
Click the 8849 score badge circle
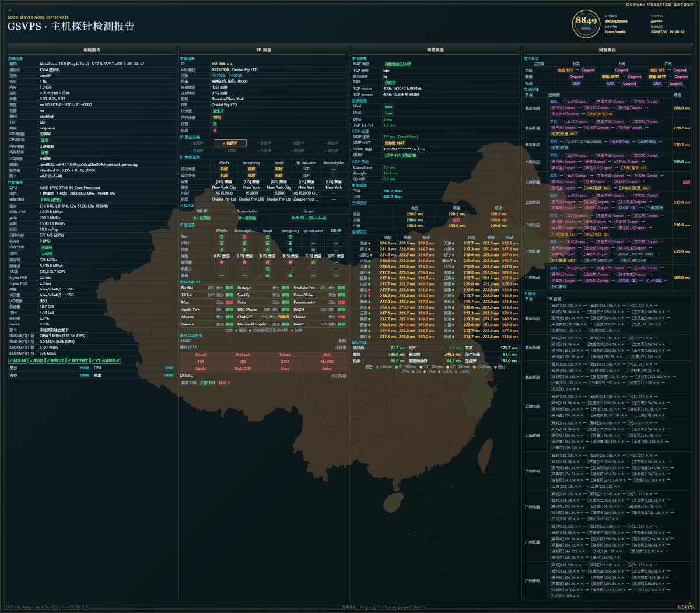point(586,23)
